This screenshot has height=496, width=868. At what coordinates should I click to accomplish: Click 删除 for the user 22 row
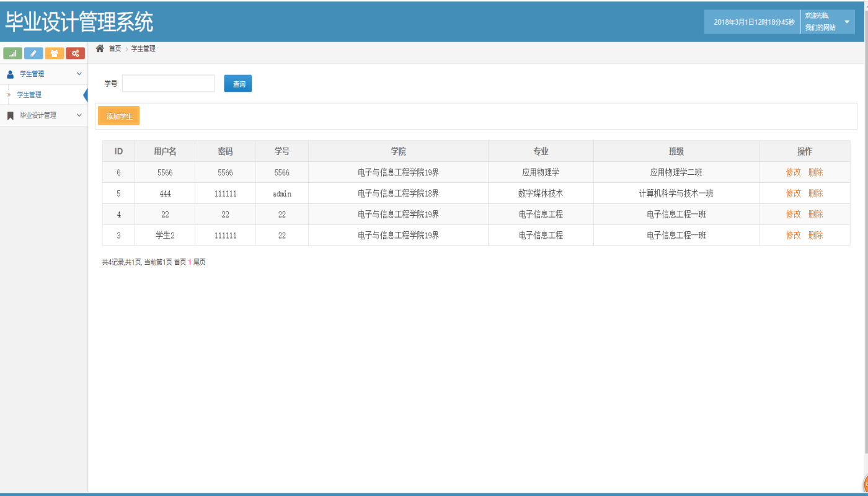pos(815,214)
